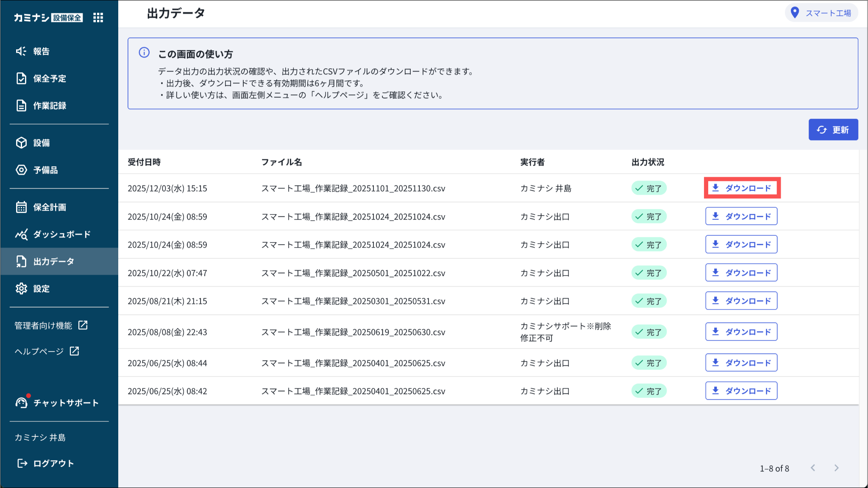Click the 設定 gear icon

click(x=21, y=289)
